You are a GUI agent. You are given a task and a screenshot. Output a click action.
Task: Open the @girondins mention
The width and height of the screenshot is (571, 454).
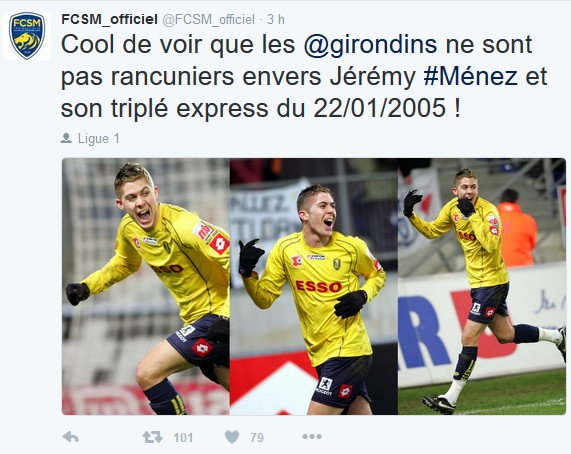click(370, 45)
